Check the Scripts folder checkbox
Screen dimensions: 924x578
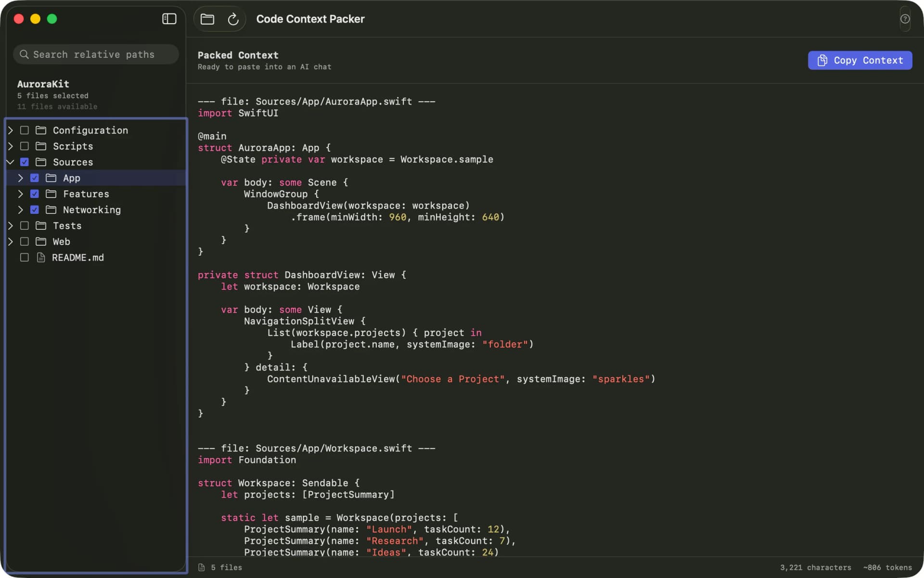25,146
